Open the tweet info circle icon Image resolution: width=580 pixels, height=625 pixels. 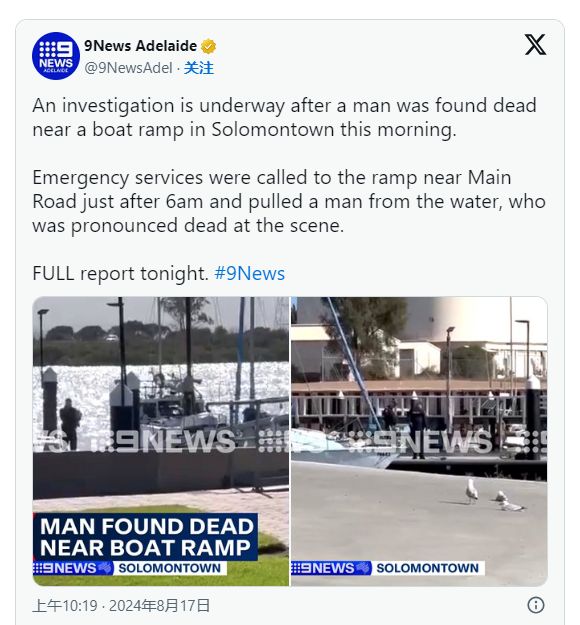tap(536, 605)
